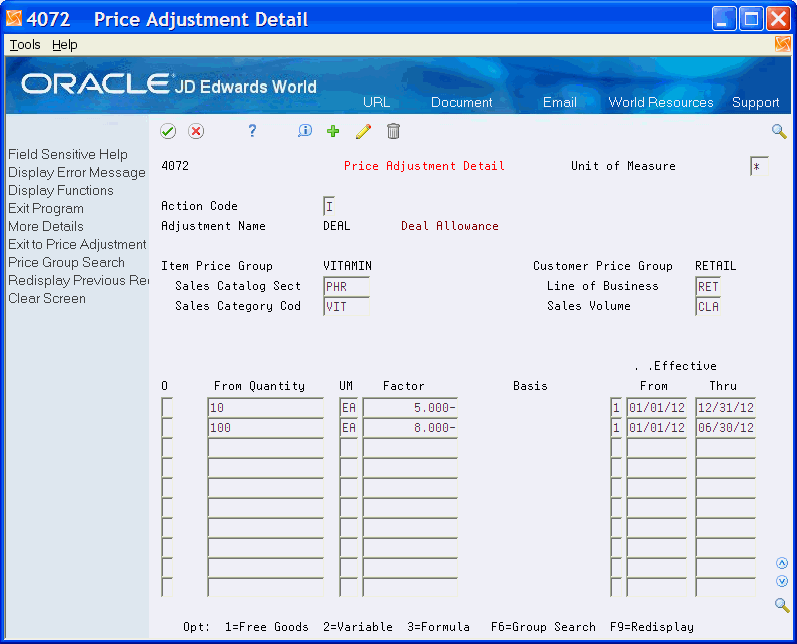Click the scroll up arrow icon

[x=782, y=563]
